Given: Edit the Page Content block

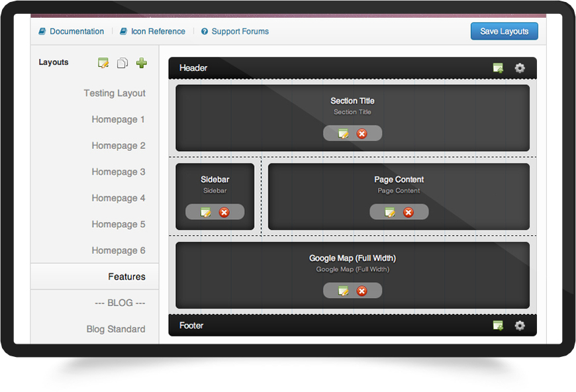Looking at the screenshot, I should click(x=390, y=212).
